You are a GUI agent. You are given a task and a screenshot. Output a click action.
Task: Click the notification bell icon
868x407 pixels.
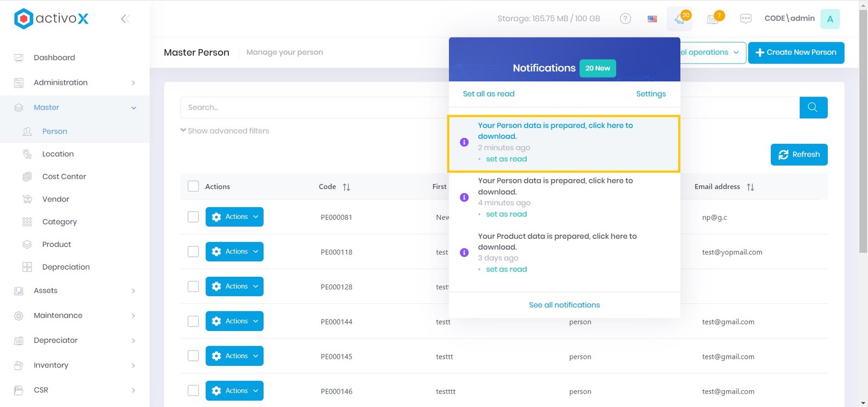679,19
